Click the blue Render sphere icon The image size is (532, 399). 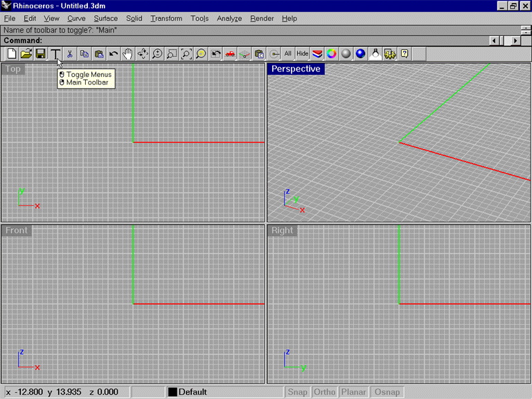pyautogui.click(x=361, y=53)
